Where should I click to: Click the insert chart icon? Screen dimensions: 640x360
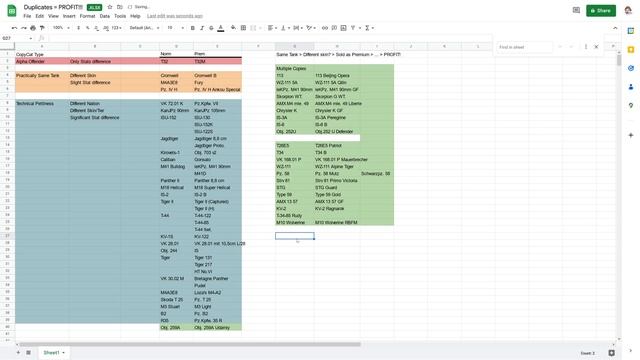coord(343,28)
